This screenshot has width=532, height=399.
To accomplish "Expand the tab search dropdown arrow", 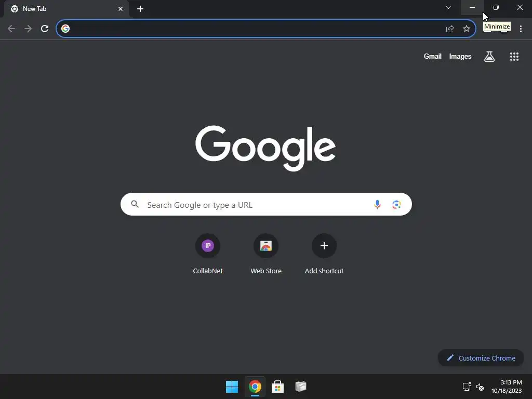I will (x=448, y=7).
